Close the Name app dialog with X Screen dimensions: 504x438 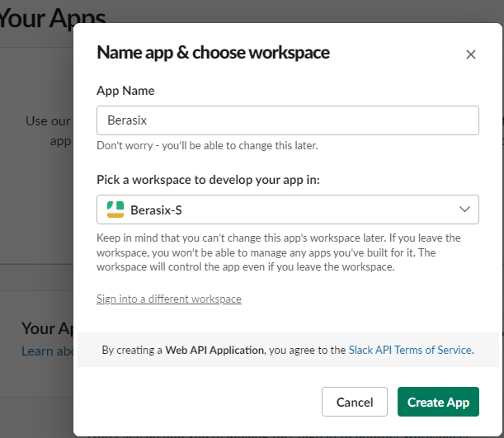coord(470,54)
